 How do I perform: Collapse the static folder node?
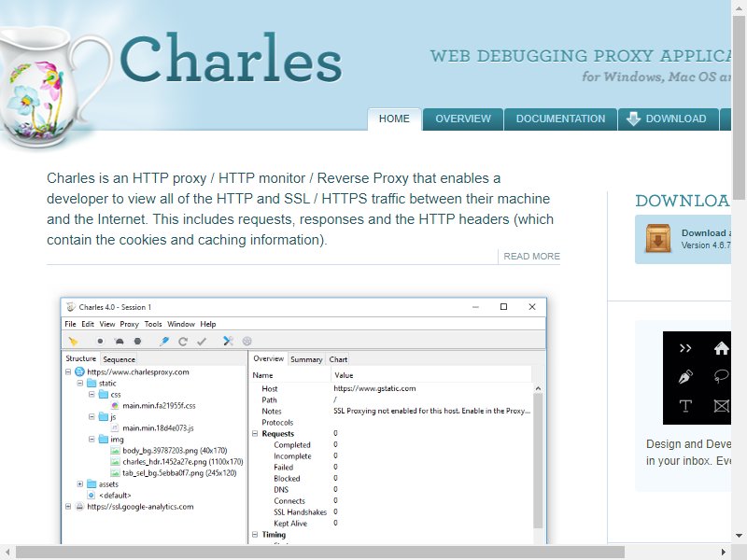click(80, 384)
